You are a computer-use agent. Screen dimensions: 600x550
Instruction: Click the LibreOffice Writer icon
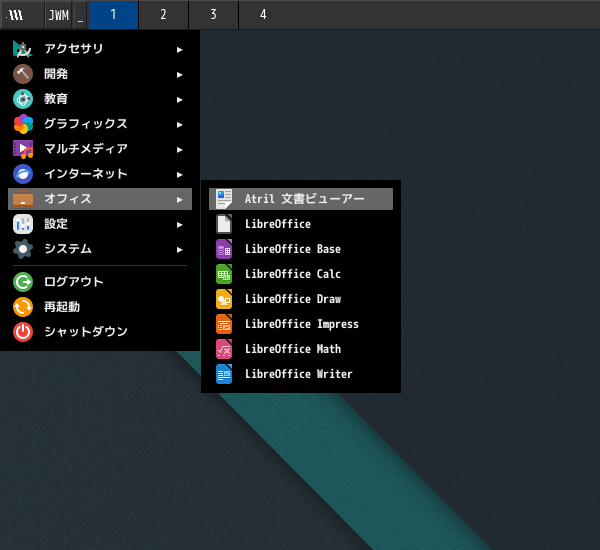click(x=224, y=374)
